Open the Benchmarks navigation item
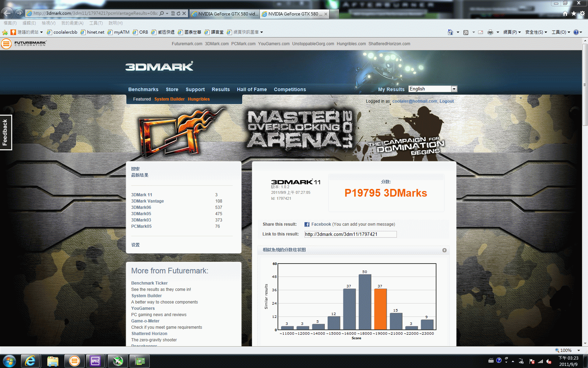 pyautogui.click(x=143, y=89)
